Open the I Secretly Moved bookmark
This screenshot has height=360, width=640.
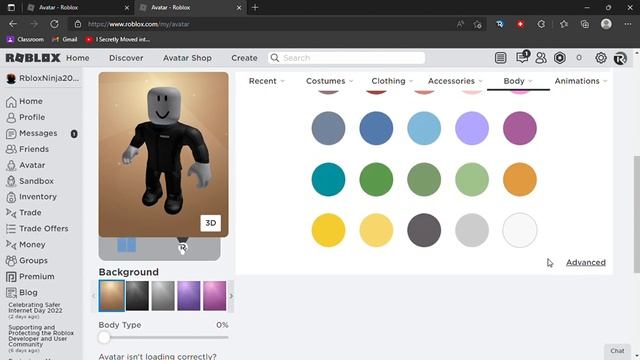118,39
